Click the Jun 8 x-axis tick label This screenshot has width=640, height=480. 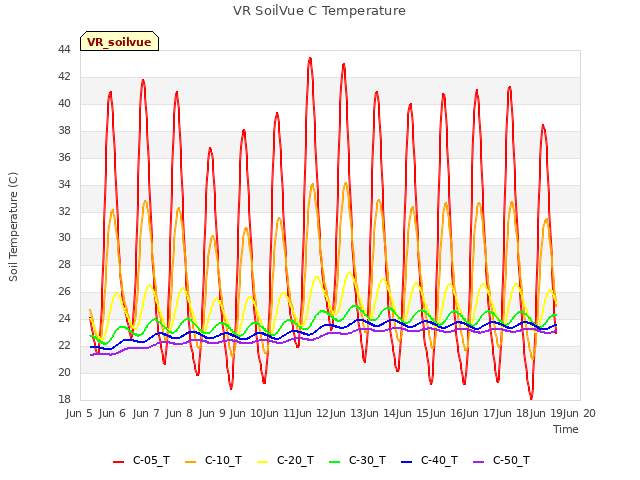(179, 413)
